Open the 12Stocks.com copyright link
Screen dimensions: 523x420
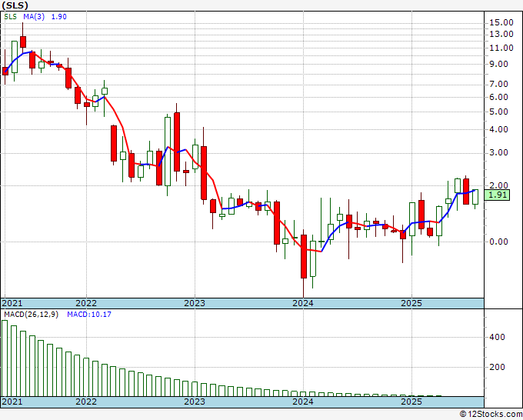(x=491, y=415)
